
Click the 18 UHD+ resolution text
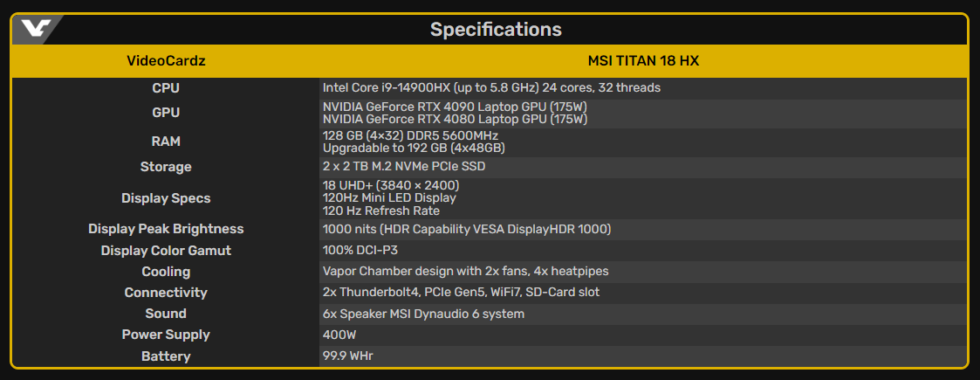(391, 186)
